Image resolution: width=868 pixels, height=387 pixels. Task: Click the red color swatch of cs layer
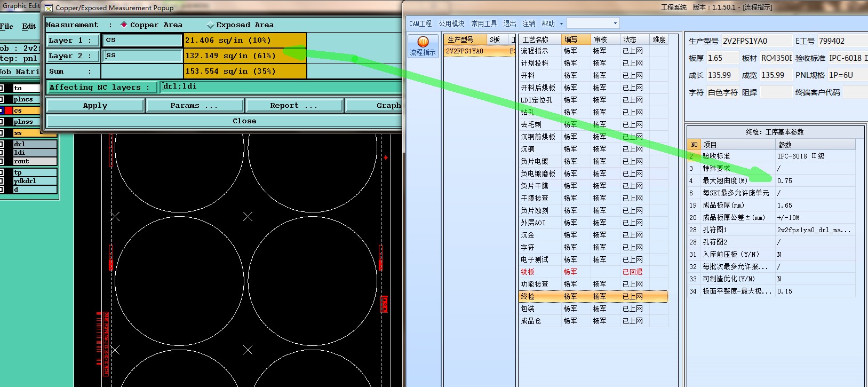(x=9, y=110)
